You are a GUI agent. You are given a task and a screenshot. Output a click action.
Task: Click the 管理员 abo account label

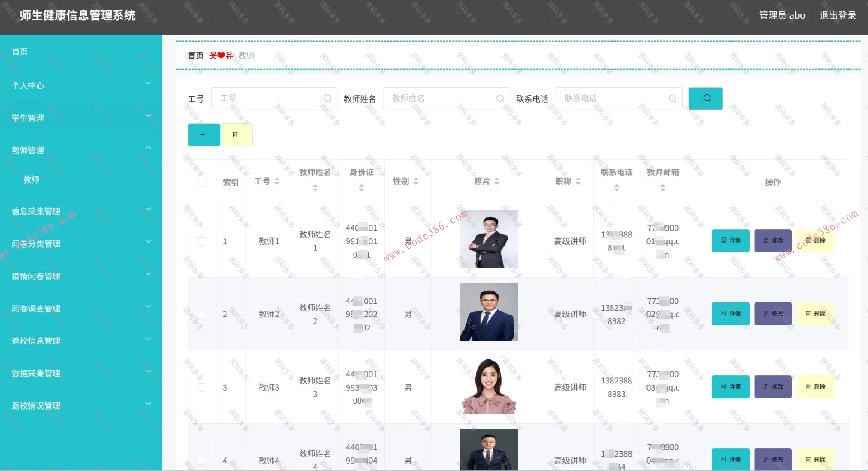782,15
